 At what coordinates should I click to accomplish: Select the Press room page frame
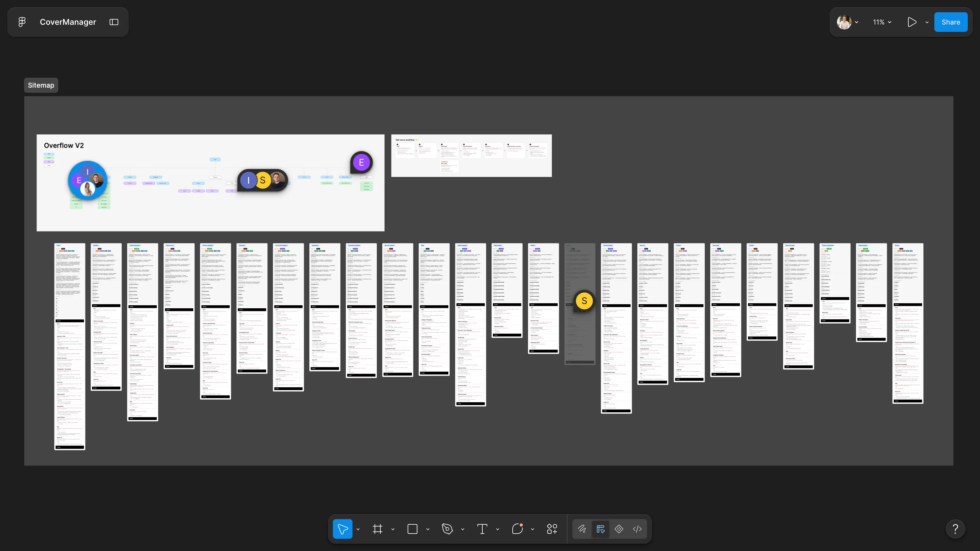(x=726, y=310)
